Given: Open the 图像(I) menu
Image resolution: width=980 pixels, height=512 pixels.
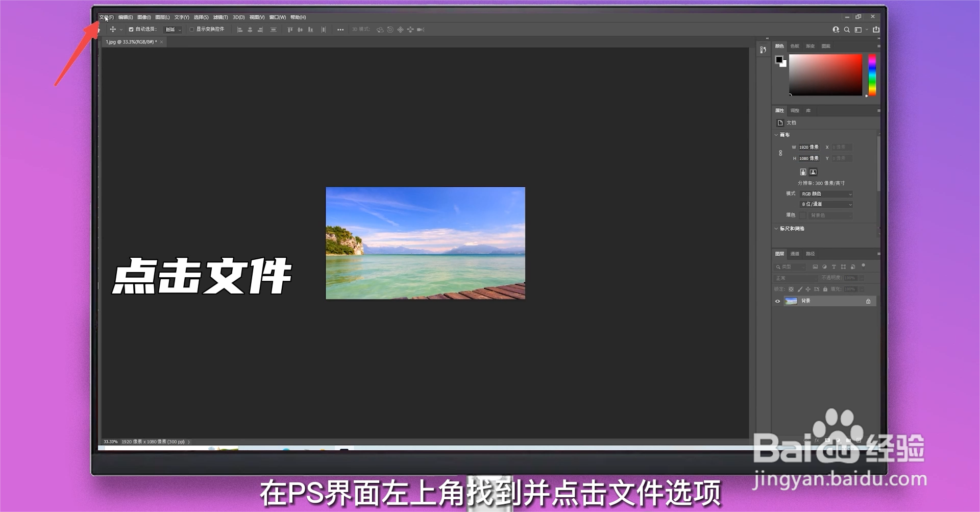Looking at the screenshot, I should pos(144,17).
